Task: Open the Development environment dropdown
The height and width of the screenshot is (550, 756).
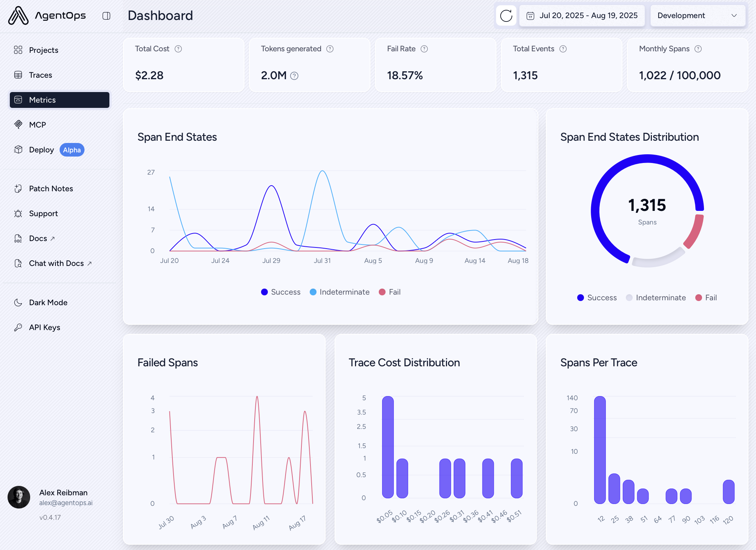Action: [x=697, y=16]
